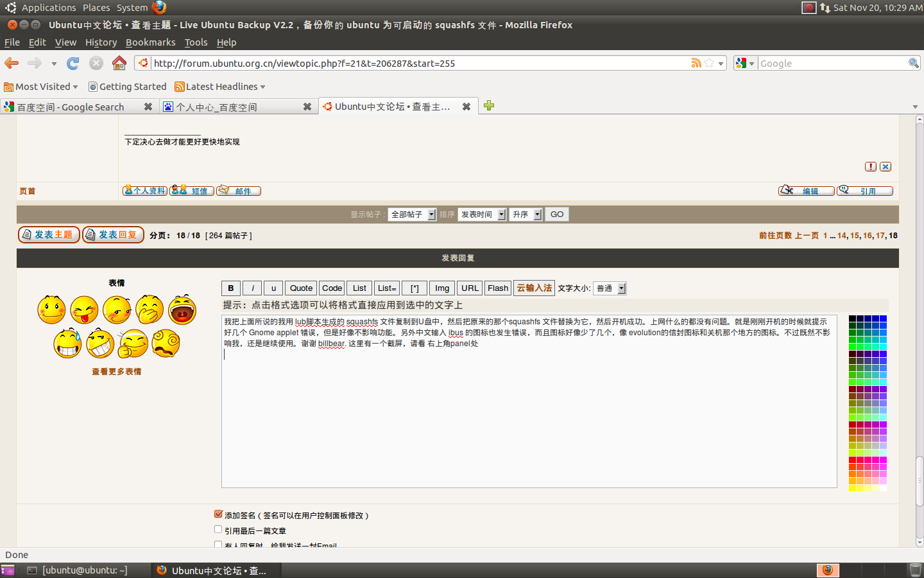Click the URL insert link button

click(470, 288)
